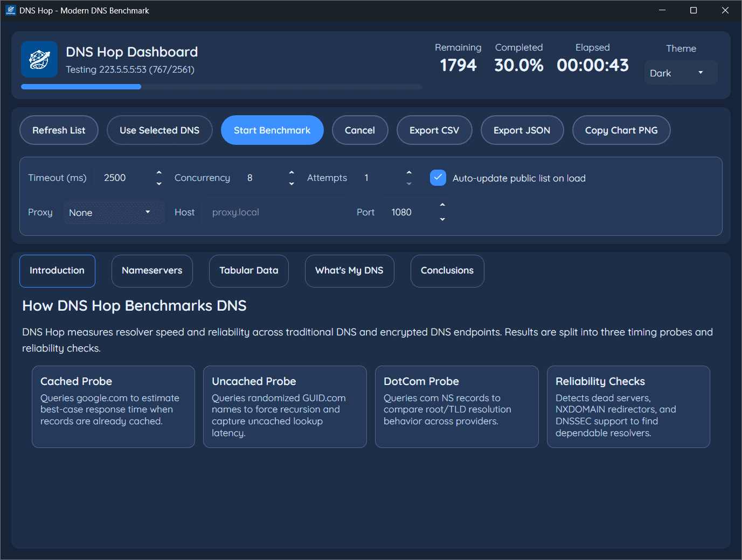Disable Auto-update public list on load
Screen dimensions: 742x560
tap(438, 178)
